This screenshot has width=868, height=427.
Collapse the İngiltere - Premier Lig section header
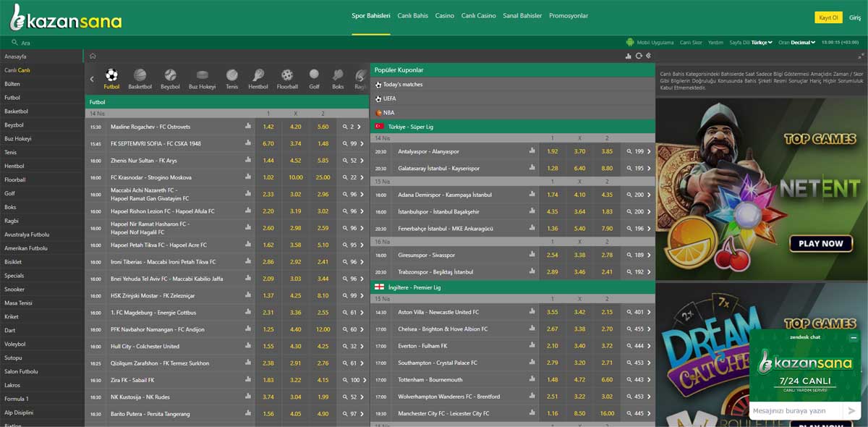tap(512, 287)
